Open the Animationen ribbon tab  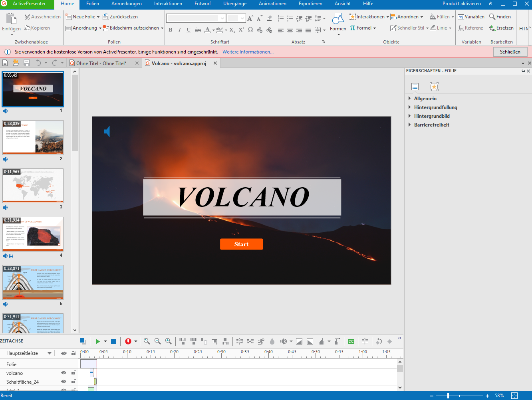pos(272,4)
